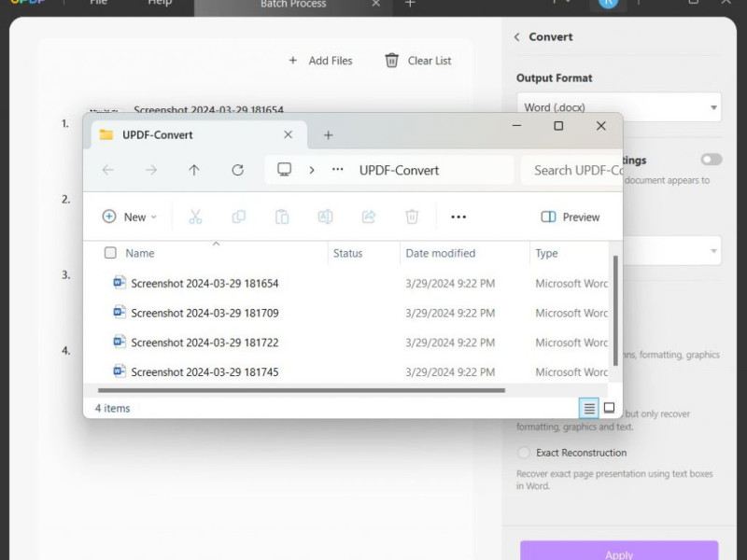Close the Batch Process tab in UPDF
The height and width of the screenshot is (560, 747).
tap(376, 4)
